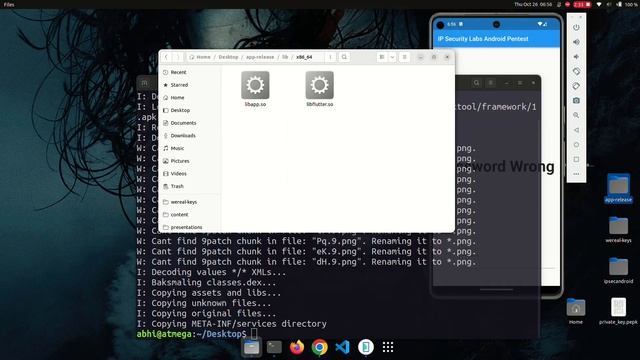Select ipsecandroid folder on desktop
The height and width of the screenshot is (360, 640).
pyautogui.click(x=618, y=270)
